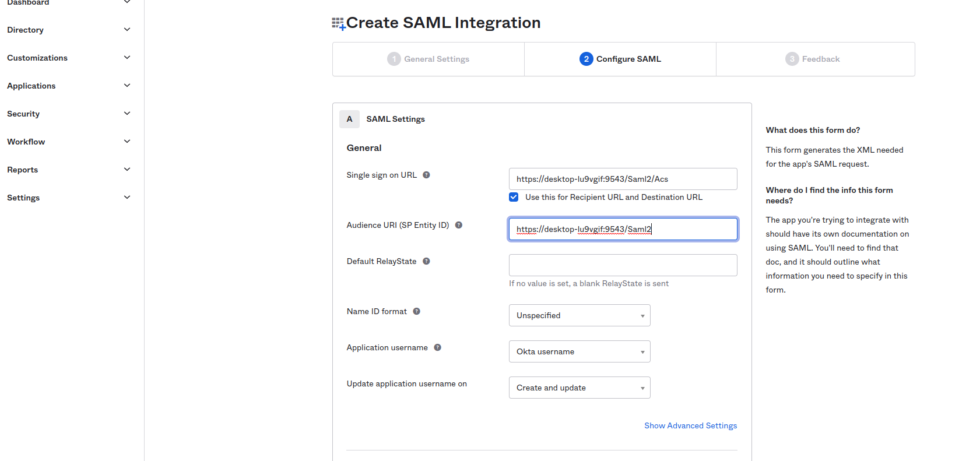The image size is (980, 461).
Task: Click into the Single sign on URL field
Action: click(x=623, y=179)
